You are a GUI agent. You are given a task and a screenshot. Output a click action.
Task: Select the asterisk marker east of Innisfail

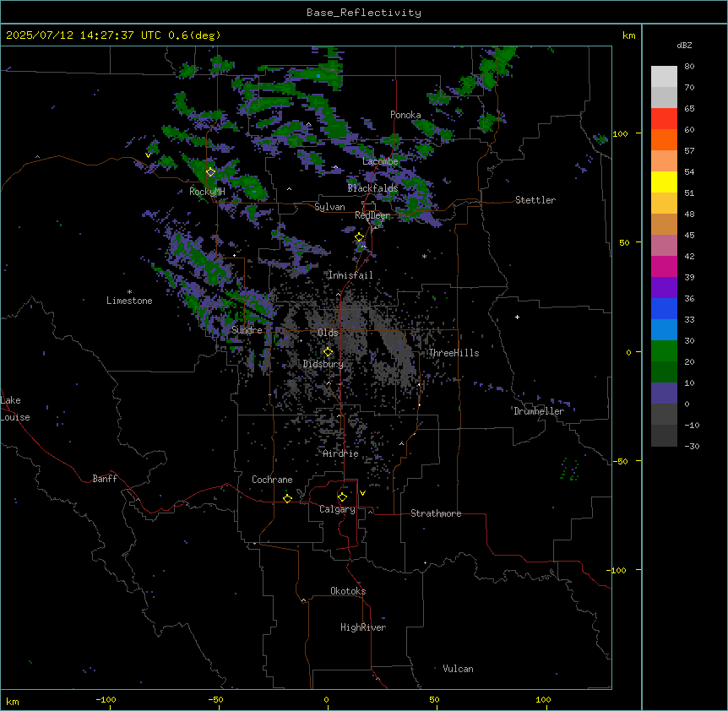point(424,256)
